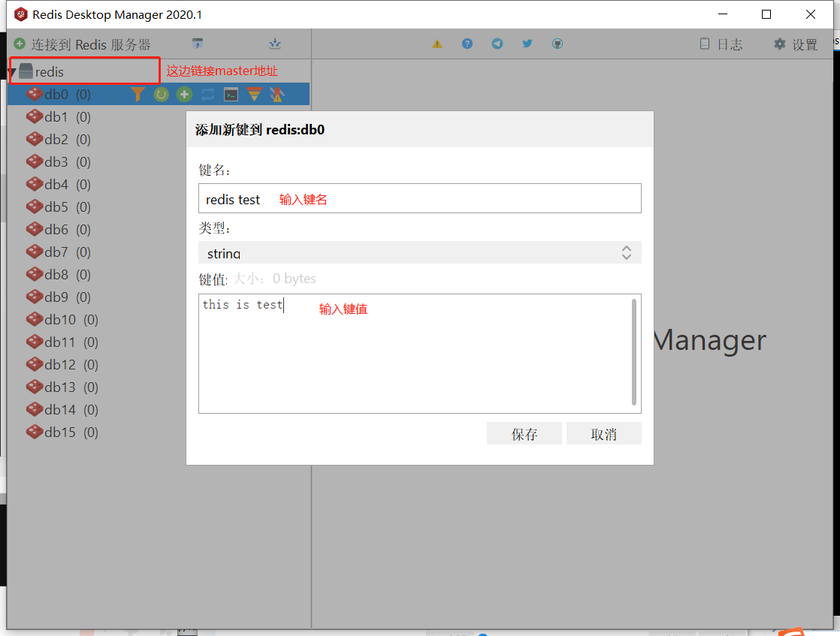Click the help question mark icon
Viewport: 840px width, 636px height.
(x=467, y=44)
